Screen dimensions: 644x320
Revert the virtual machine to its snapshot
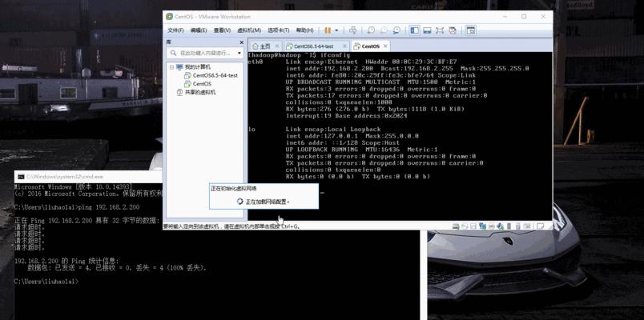[x=384, y=30]
